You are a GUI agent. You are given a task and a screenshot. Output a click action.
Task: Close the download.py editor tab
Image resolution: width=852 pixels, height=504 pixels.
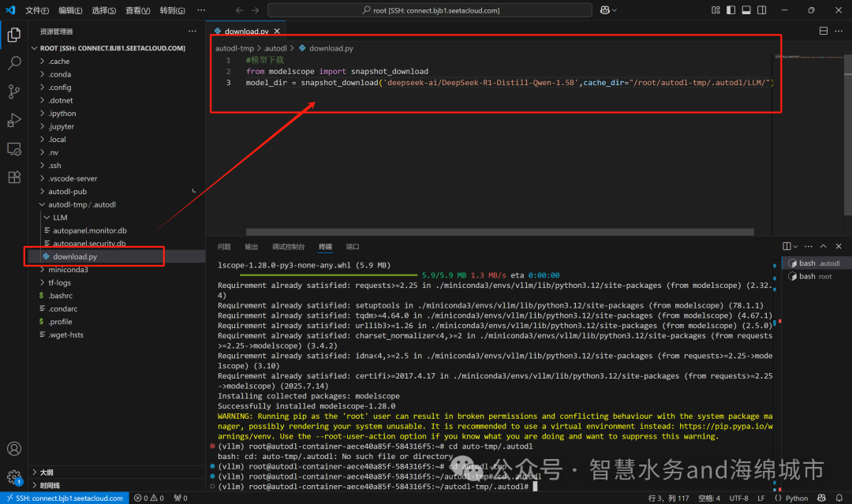[277, 31]
